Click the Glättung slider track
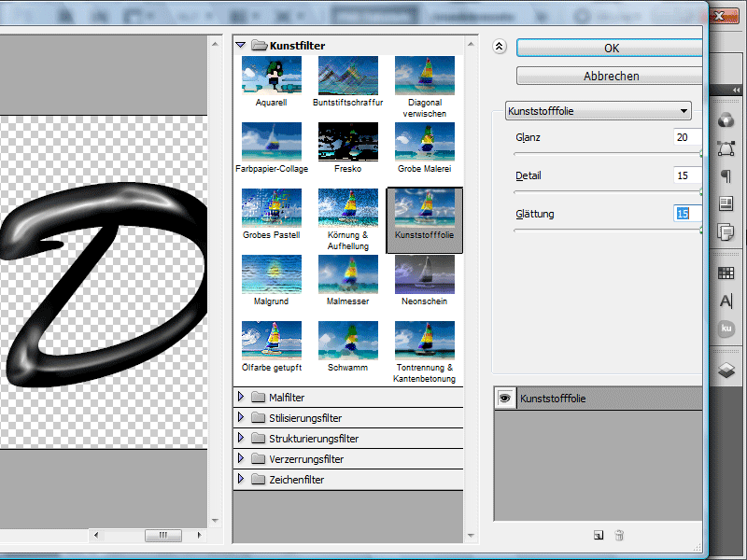This screenshot has height=560, width=747. coord(608,231)
